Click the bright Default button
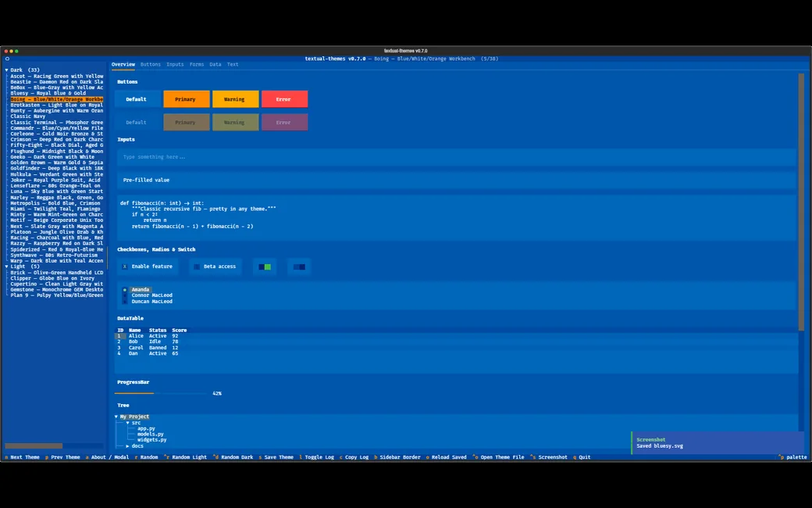The width and height of the screenshot is (812, 508). [137, 99]
